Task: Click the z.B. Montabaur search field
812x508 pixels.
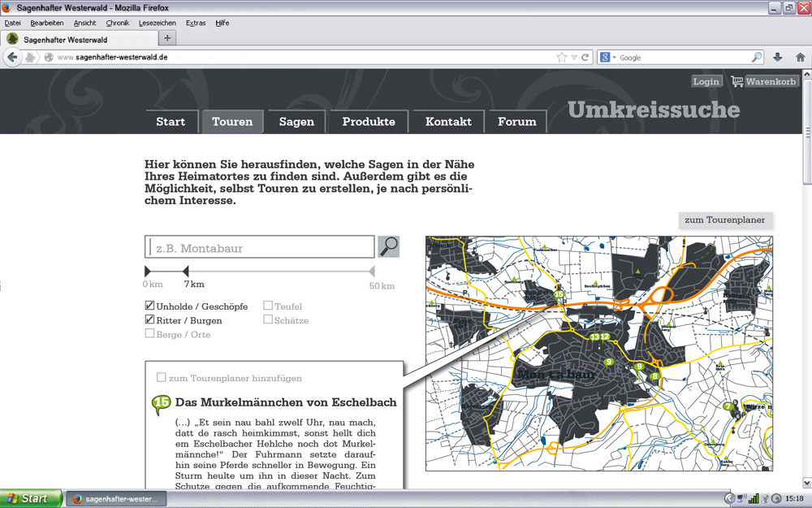Action: 260,247
